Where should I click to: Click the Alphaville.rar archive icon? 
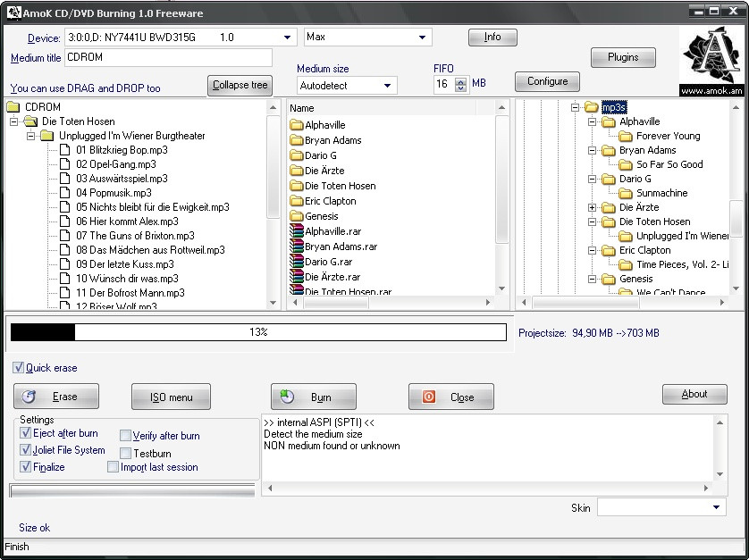pyautogui.click(x=297, y=231)
